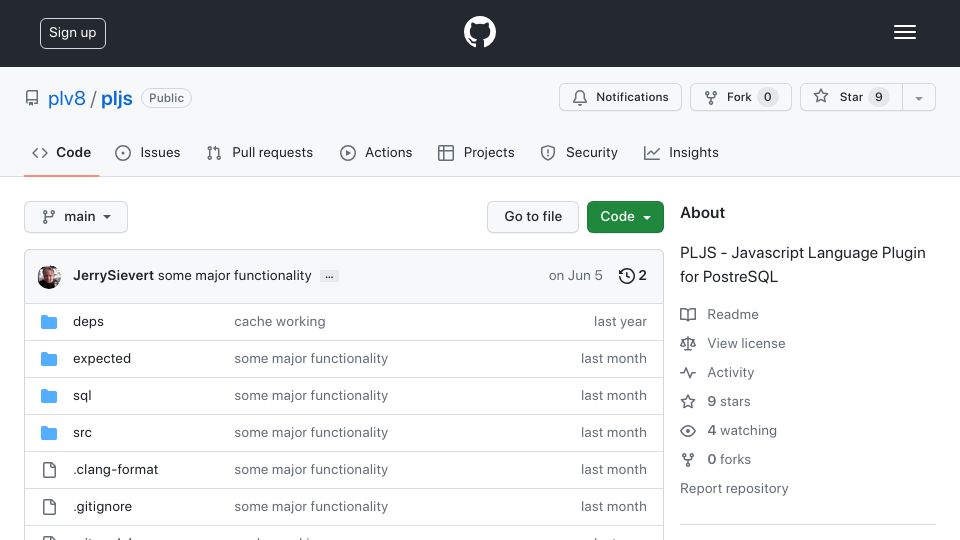The image size is (960, 540).
Task: Open src row commit message
Action: point(311,433)
